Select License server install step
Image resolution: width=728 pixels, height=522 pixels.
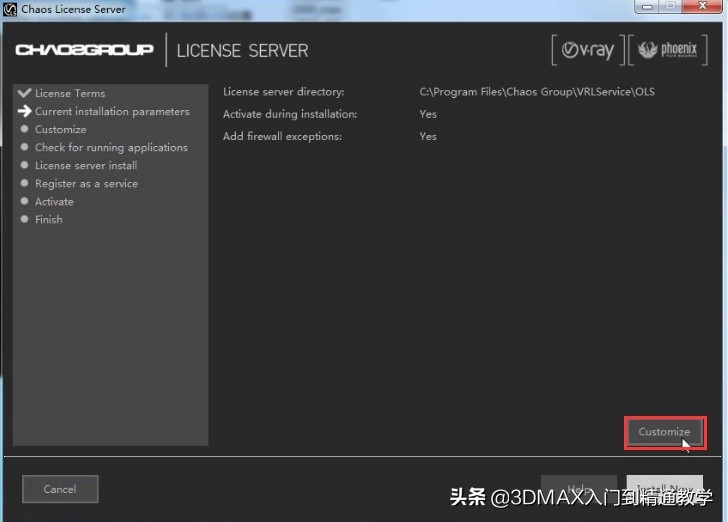(x=86, y=166)
